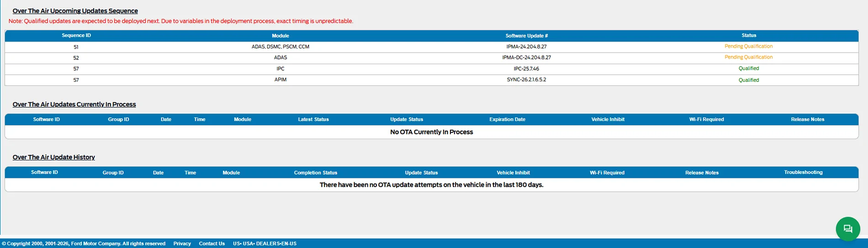868x248 pixels.
Task: Click the Over The Air Updates Currently In Process heading
Action: pyautogui.click(x=74, y=105)
